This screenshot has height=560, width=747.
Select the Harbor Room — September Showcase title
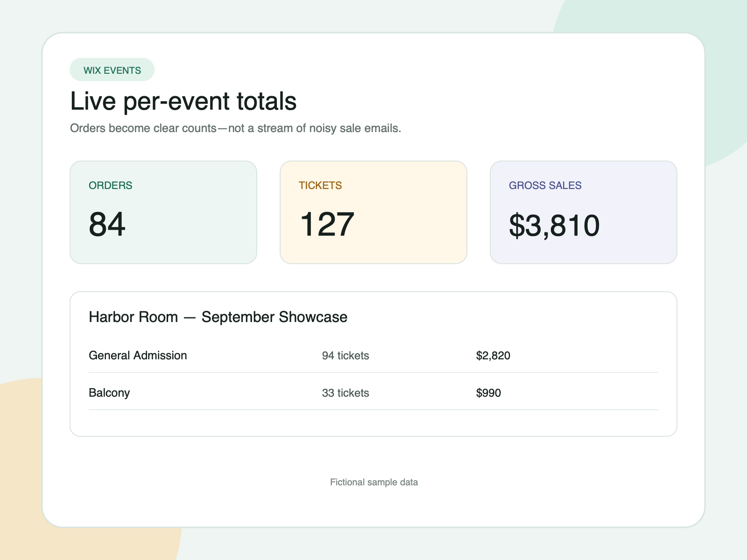pyautogui.click(x=218, y=317)
